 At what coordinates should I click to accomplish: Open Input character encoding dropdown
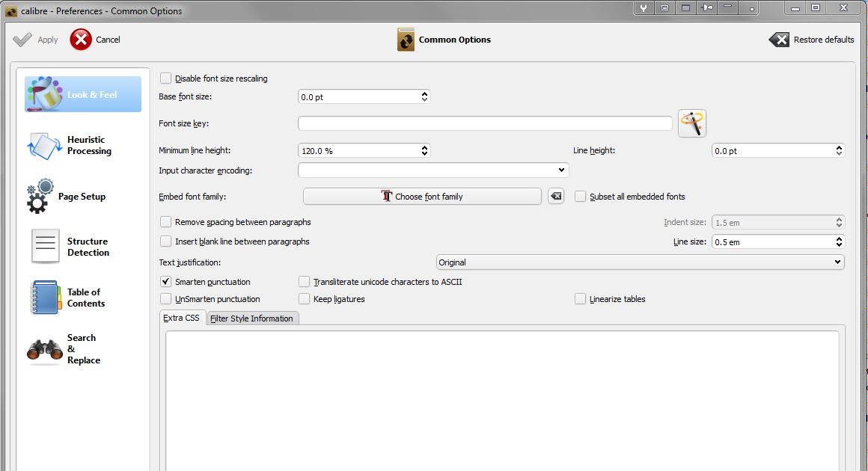(433, 170)
